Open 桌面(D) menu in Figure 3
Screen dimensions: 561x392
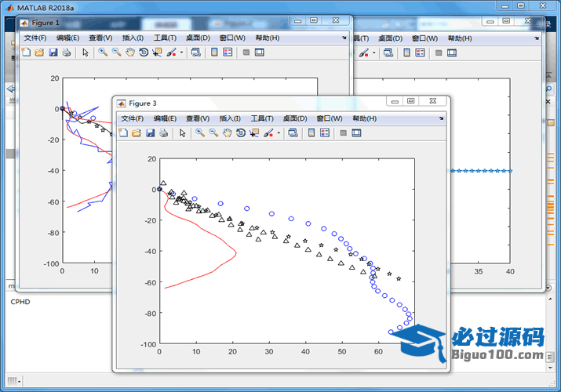click(295, 118)
